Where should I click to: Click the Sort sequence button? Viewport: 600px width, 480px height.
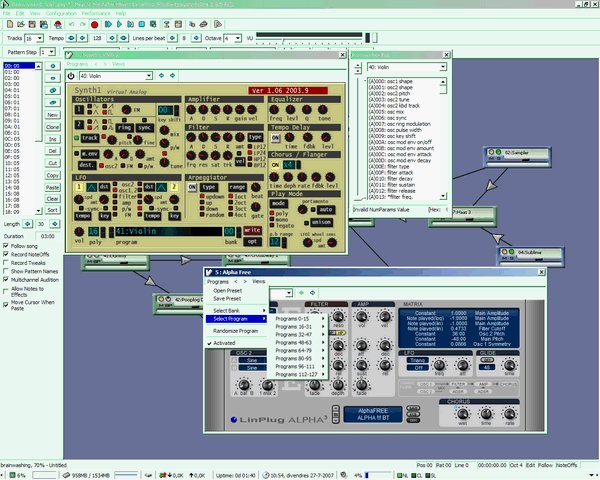pos(53,210)
